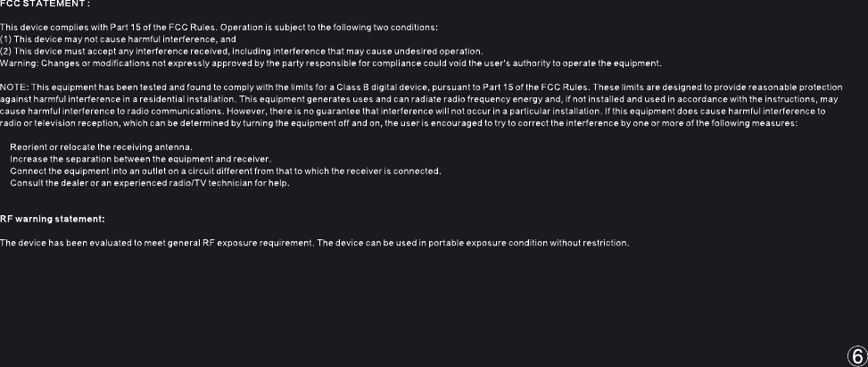Select 'Increase the separation between the equipment' line
This screenshot has height=367, width=868.
click(x=141, y=159)
